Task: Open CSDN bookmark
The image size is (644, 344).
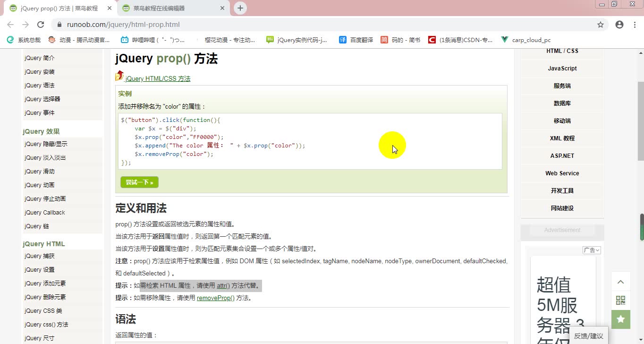Action: click(460, 40)
